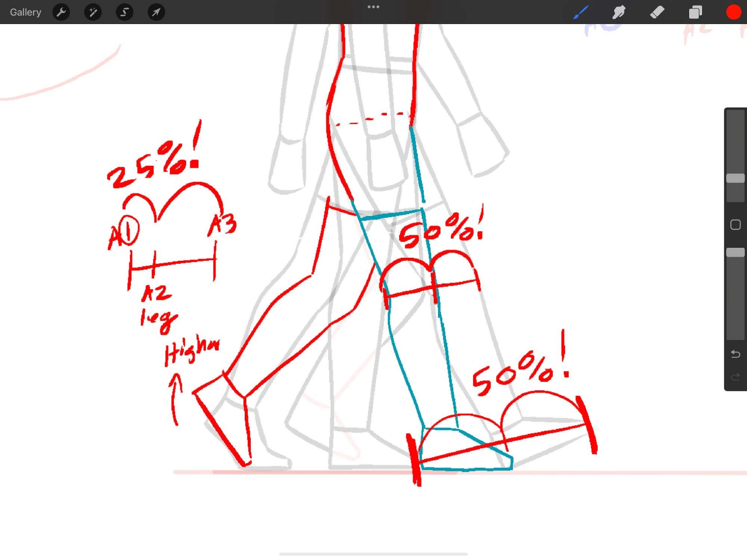Open the Adjustments magic wand menu

[93, 12]
